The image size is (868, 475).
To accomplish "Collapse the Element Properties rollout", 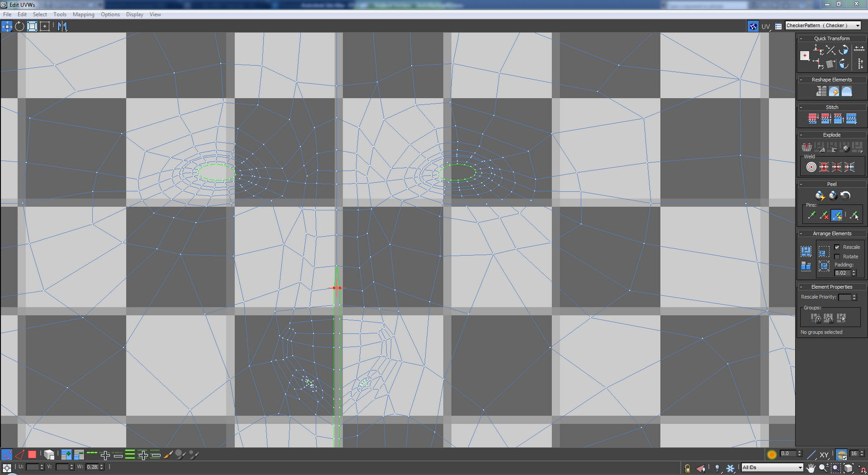I will coord(801,287).
